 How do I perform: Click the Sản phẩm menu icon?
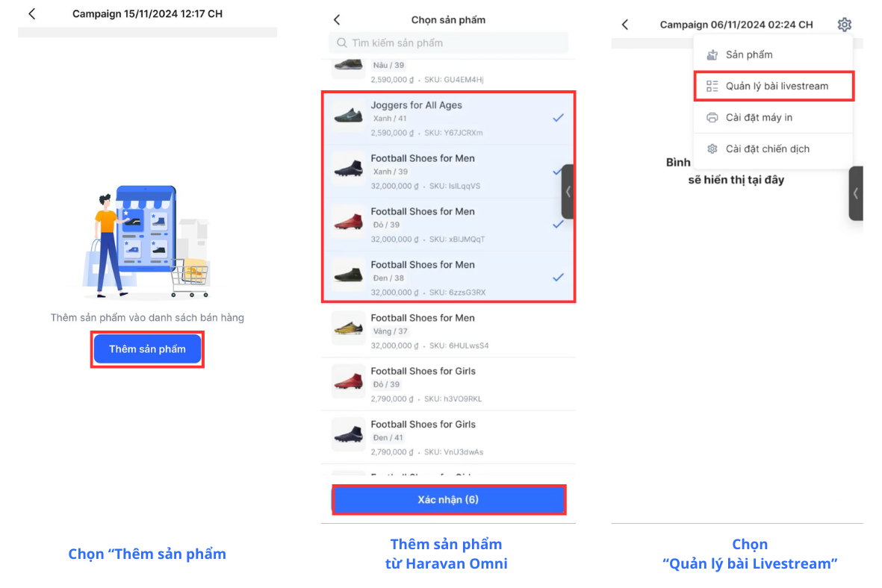click(712, 54)
